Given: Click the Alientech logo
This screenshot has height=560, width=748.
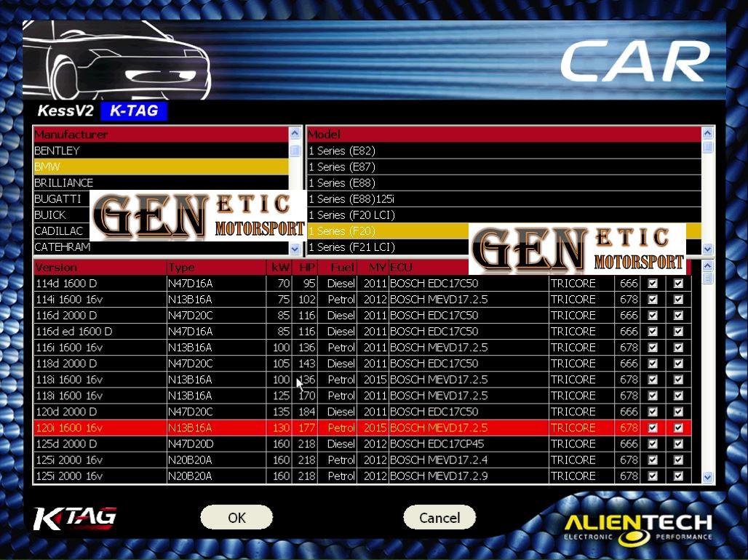Looking at the screenshot, I should coord(637,526).
